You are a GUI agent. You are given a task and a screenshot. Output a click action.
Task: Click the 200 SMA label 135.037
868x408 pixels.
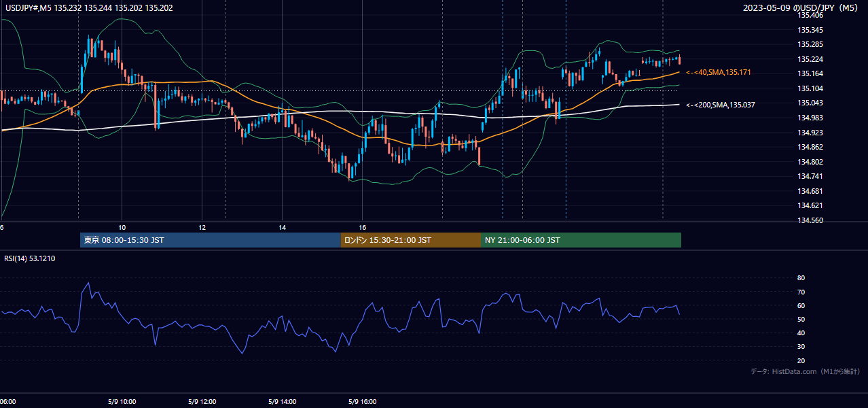coord(721,105)
